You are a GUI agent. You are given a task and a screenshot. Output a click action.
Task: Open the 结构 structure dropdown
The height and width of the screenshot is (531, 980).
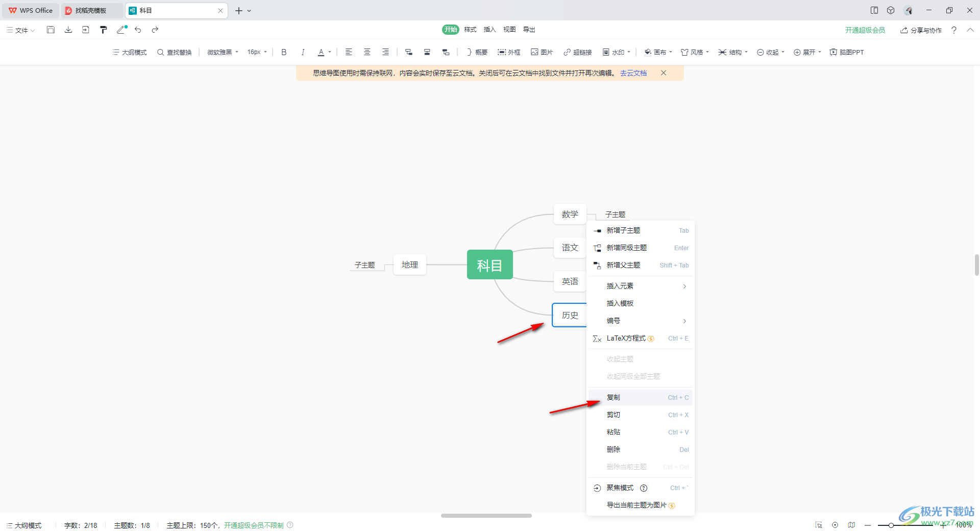click(733, 52)
